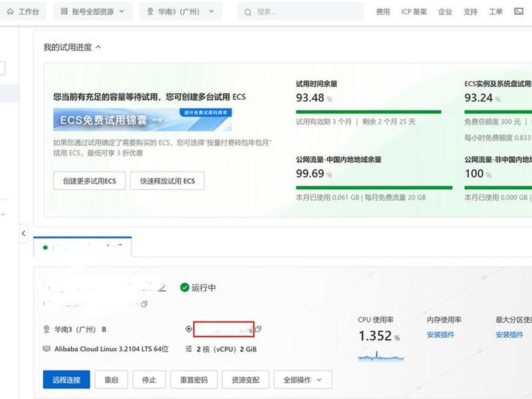Click the Alibaba Cloud Linux OS icon
Viewport: 532px width, 399px height.
47,348
